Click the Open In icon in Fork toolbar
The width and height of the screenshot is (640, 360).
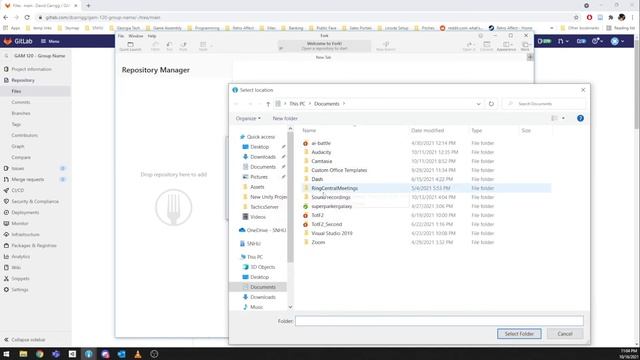(469, 46)
